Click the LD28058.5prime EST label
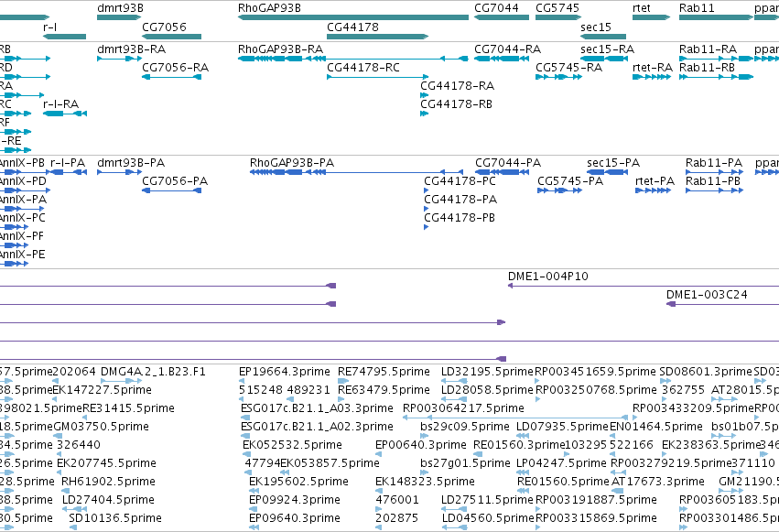 coord(487,390)
